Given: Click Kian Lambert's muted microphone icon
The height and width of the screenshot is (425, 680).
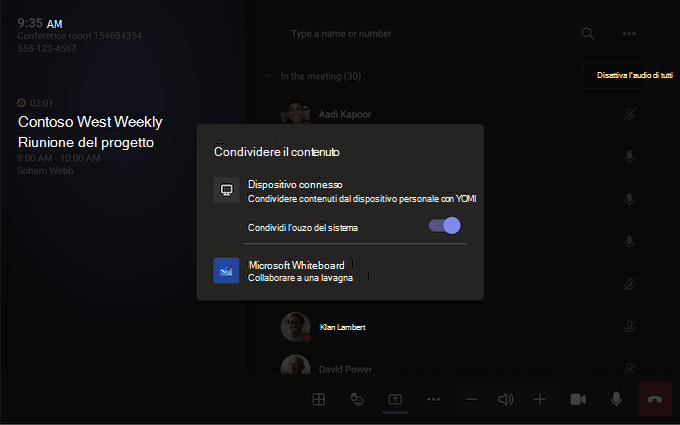Looking at the screenshot, I should click(x=629, y=327).
